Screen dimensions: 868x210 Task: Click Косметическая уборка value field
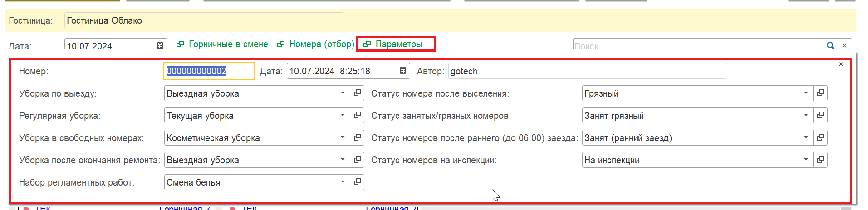[x=250, y=137]
